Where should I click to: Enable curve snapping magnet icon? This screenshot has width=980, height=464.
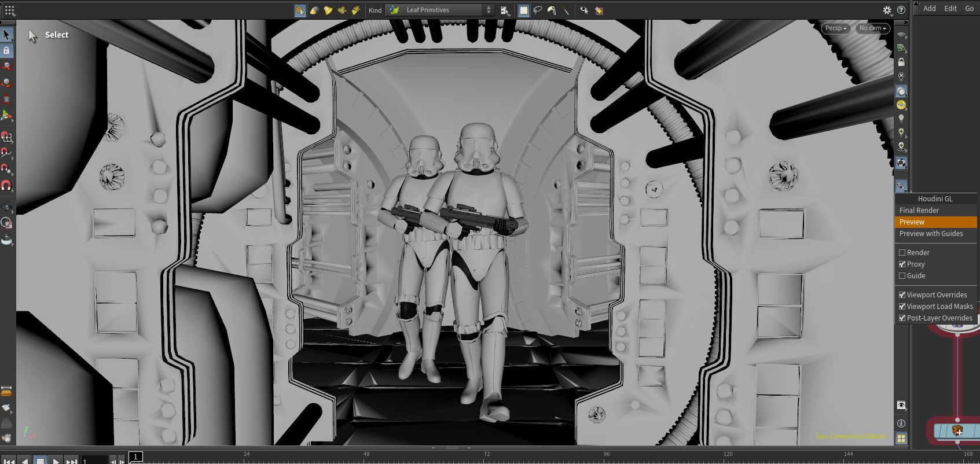(6, 153)
